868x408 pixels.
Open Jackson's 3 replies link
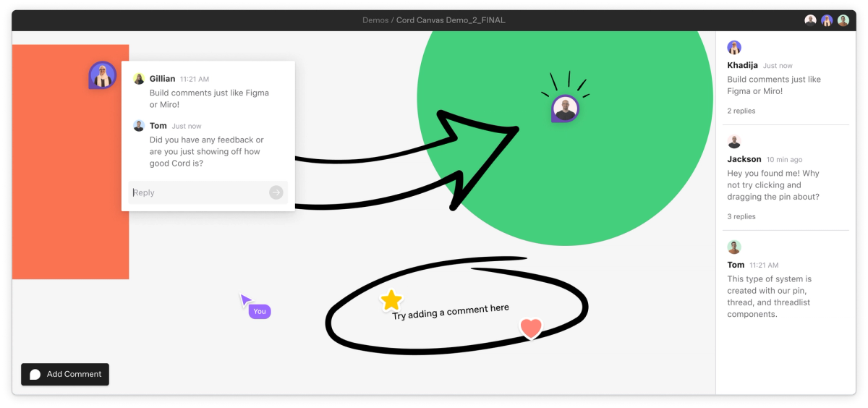pyautogui.click(x=741, y=216)
